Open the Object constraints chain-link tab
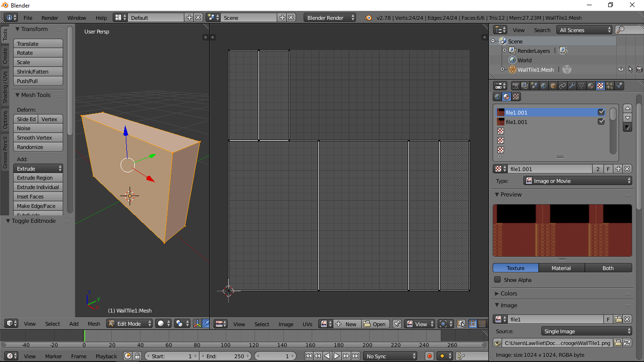Image resolution: width=644 pixels, height=362 pixels. pyautogui.click(x=562, y=86)
